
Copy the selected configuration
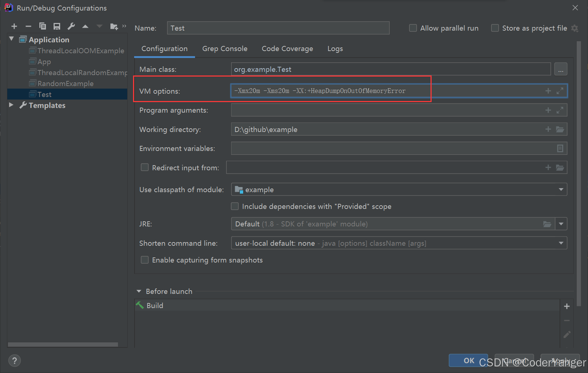43,26
